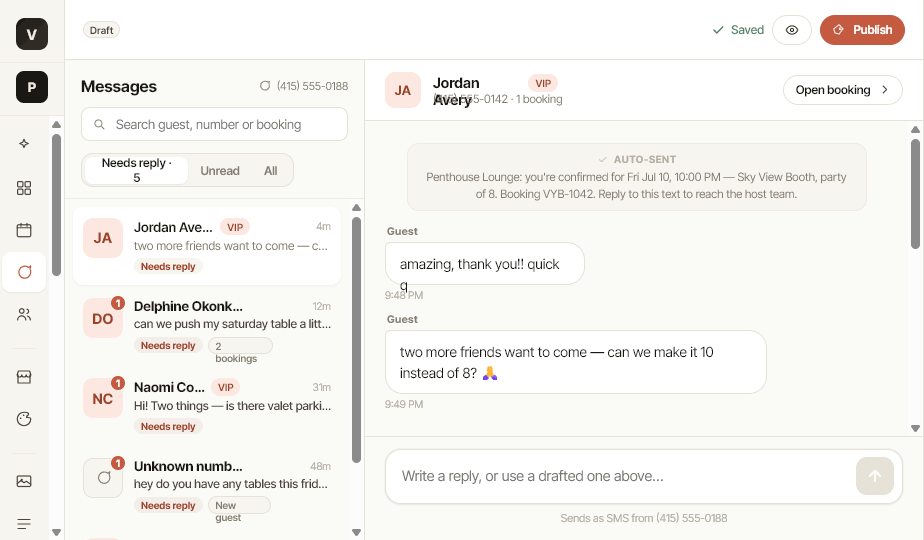Open the image gallery icon in sidebar

tap(24, 481)
